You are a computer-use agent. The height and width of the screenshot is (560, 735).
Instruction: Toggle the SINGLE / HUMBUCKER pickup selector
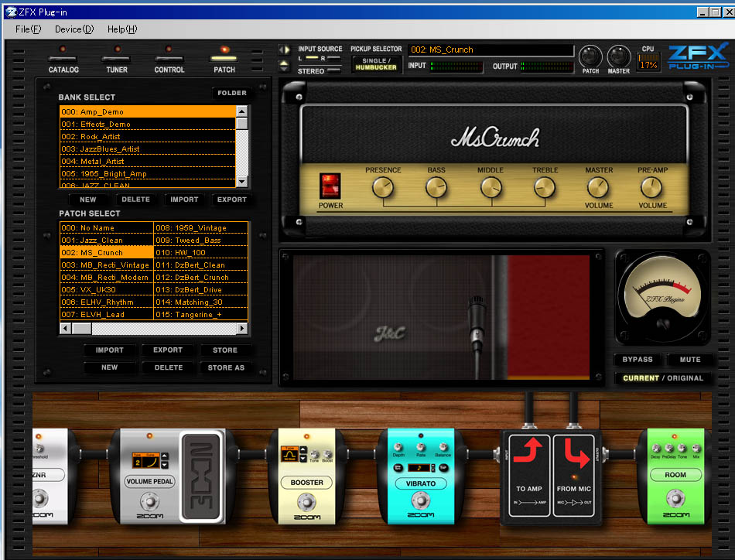(x=376, y=64)
